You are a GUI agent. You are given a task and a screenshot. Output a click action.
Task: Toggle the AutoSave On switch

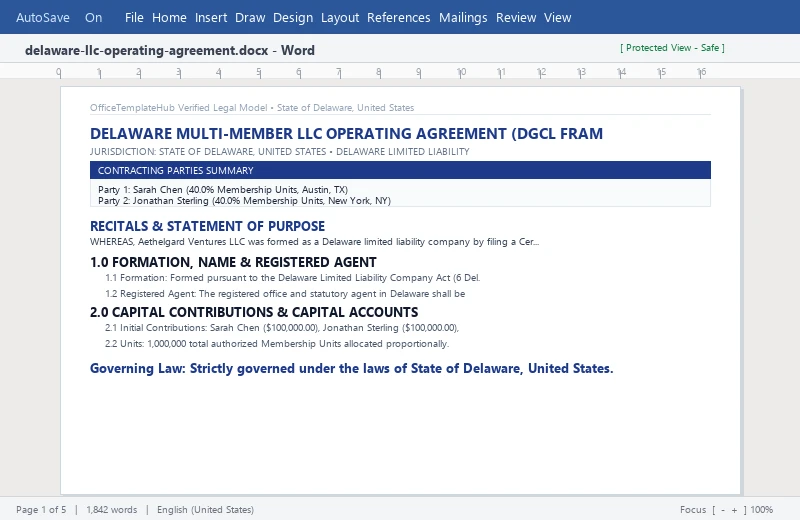point(59,17)
